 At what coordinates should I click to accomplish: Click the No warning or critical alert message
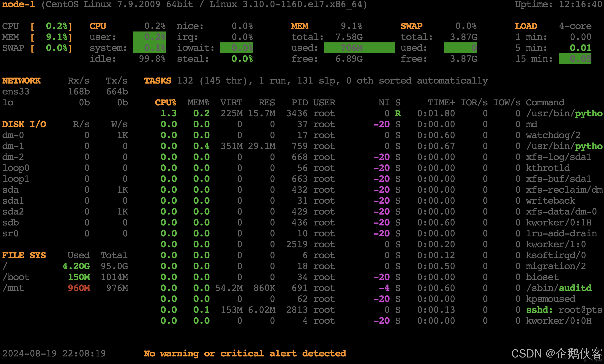(245, 354)
